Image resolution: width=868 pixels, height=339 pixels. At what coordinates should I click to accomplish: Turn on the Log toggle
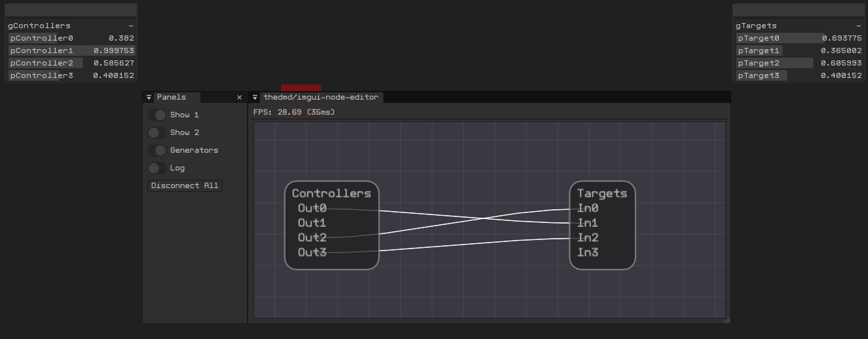tap(157, 168)
